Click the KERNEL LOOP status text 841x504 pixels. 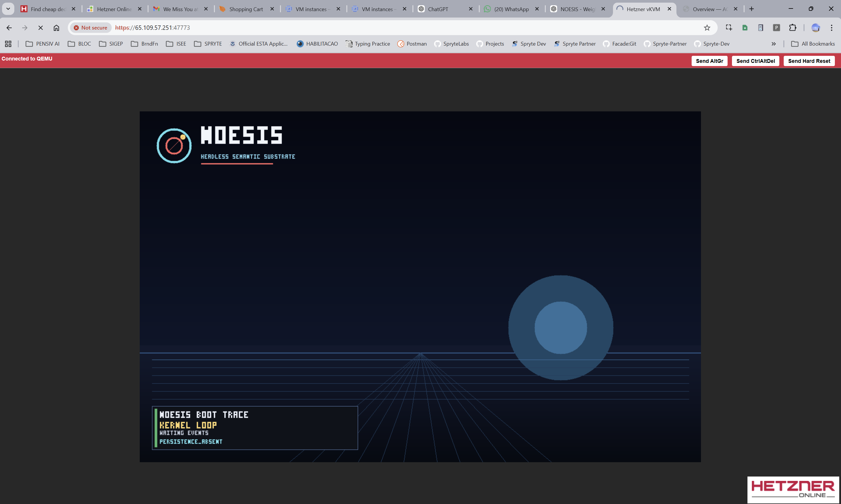coord(188,425)
